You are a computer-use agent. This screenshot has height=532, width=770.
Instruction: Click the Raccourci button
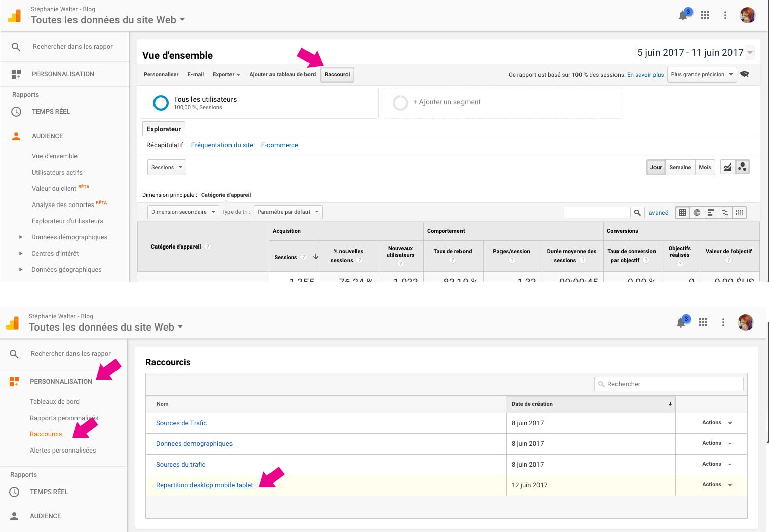click(337, 74)
